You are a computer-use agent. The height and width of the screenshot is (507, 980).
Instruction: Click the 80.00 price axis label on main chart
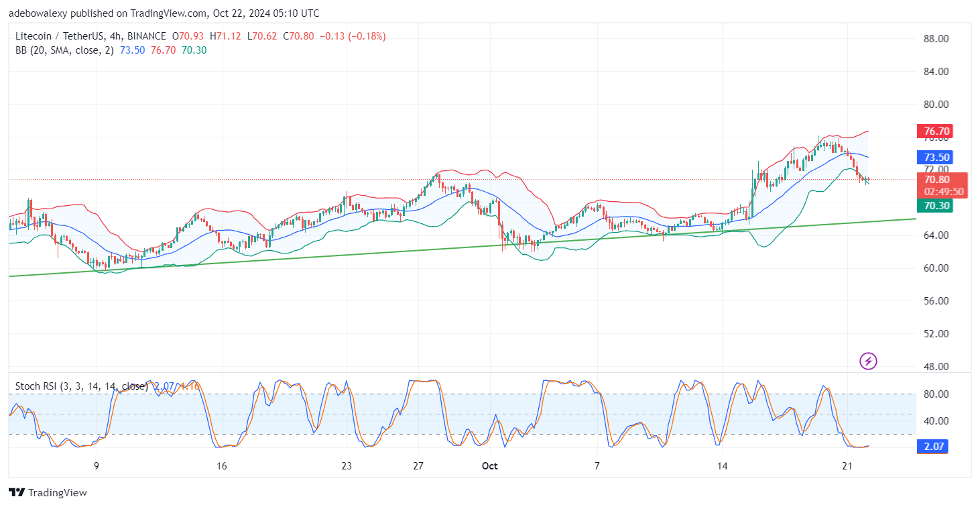935,105
